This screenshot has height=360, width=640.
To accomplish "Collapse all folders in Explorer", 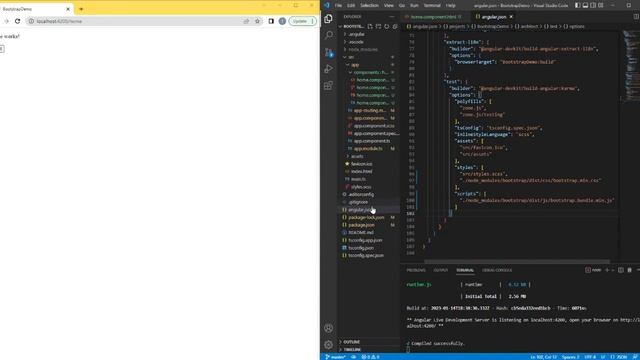I will pyautogui.click(x=395, y=26).
